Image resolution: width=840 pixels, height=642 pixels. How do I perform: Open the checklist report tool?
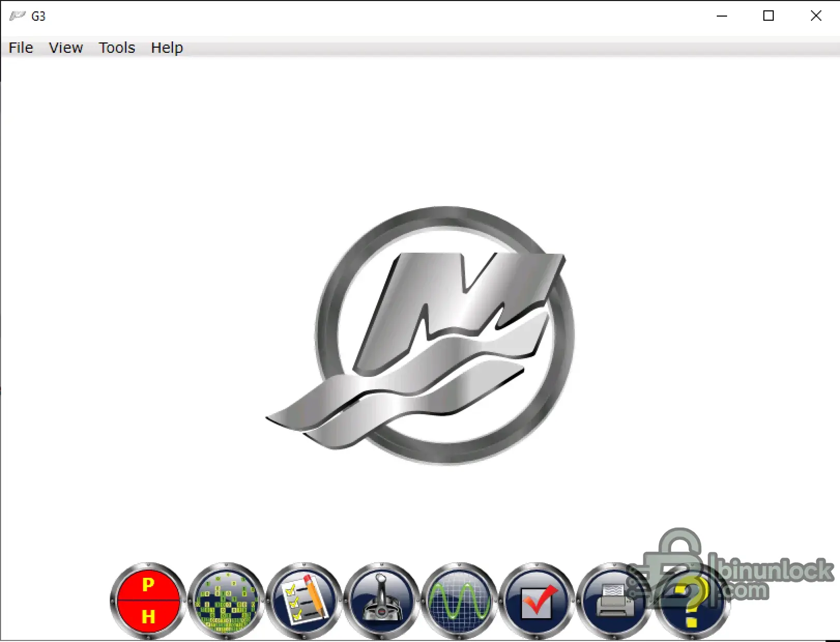(x=305, y=603)
